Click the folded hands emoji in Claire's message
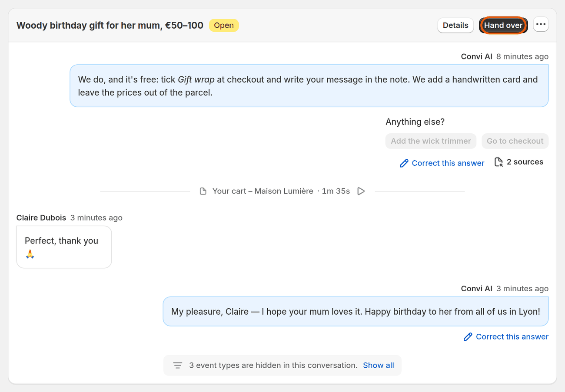This screenshot has height=392, width=565. (30, 254)
